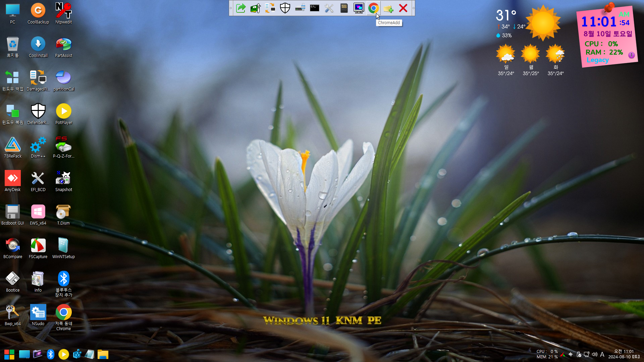The width and height of the screenshot is (644, 362).
Task: Click 월 forecast 35°/25° in weather widget
Action: click(x=531, y=60)
